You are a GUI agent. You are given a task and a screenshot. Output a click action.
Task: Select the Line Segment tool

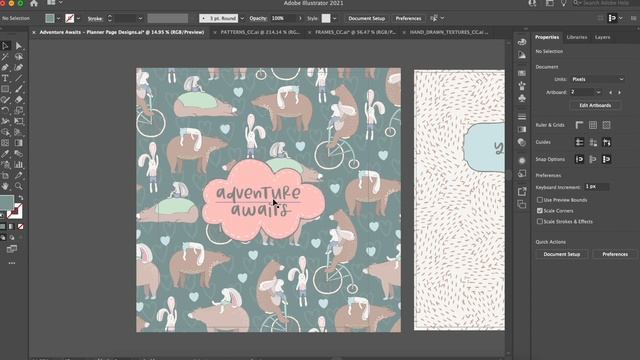pos(19,78)
